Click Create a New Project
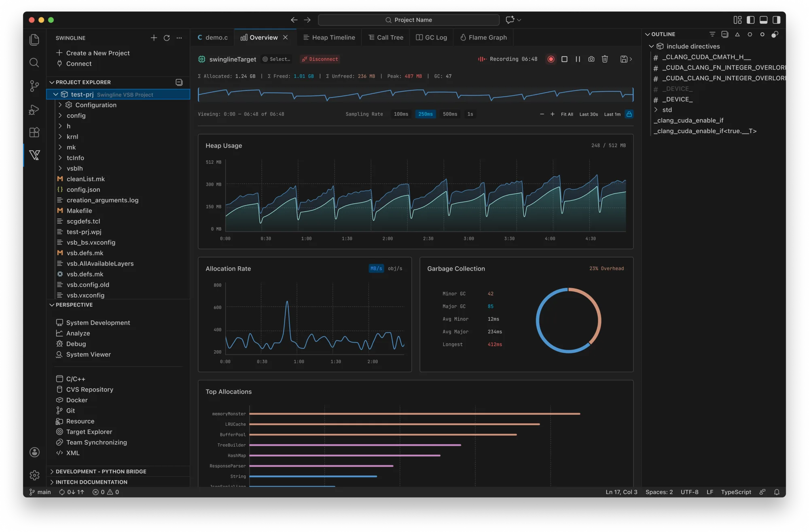This screenshot has height=532, width=809. [93, 53]
